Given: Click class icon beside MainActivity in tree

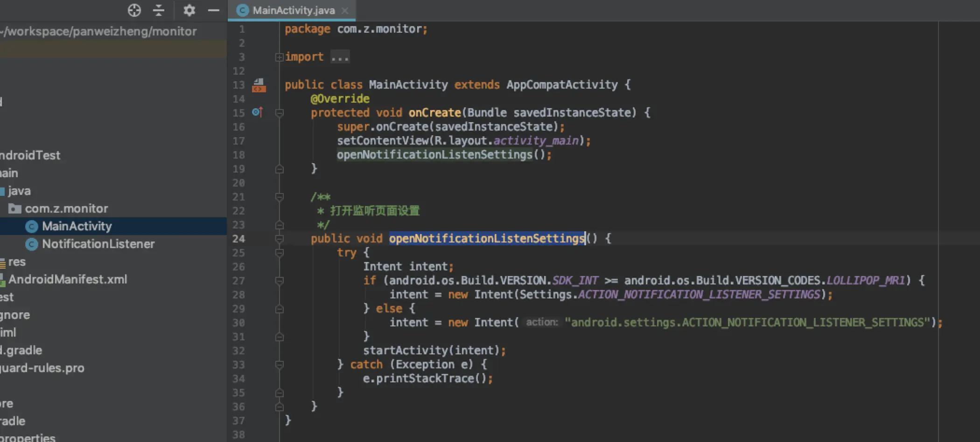Looking at the screenshot, I should coord(32,227).
